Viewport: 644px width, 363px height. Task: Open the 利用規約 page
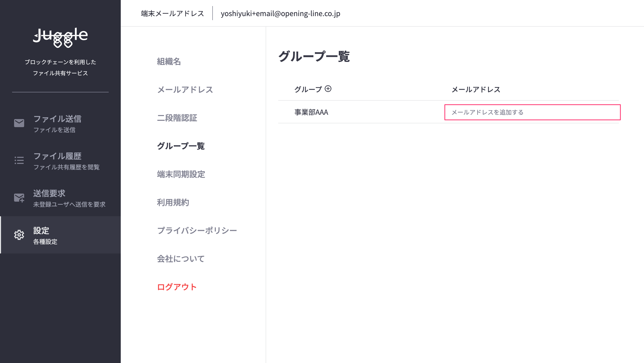coord(173,203)
